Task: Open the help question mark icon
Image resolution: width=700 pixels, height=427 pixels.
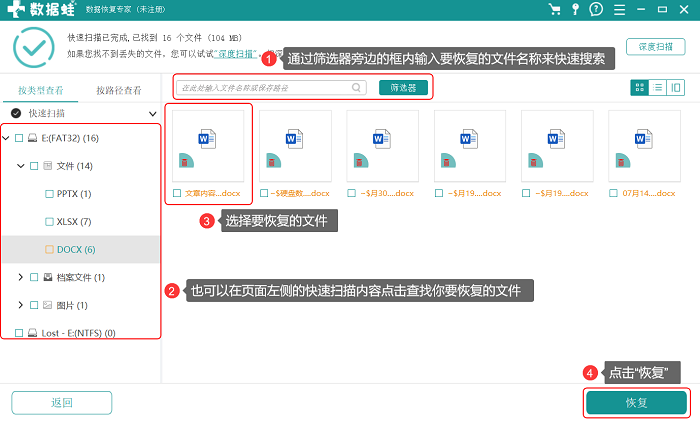Action: (596, 9)
